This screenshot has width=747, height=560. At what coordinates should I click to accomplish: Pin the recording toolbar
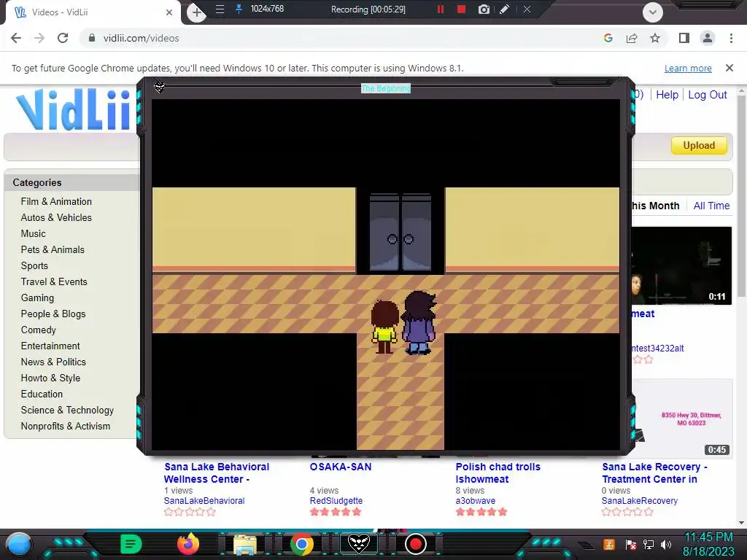(239, 9)
